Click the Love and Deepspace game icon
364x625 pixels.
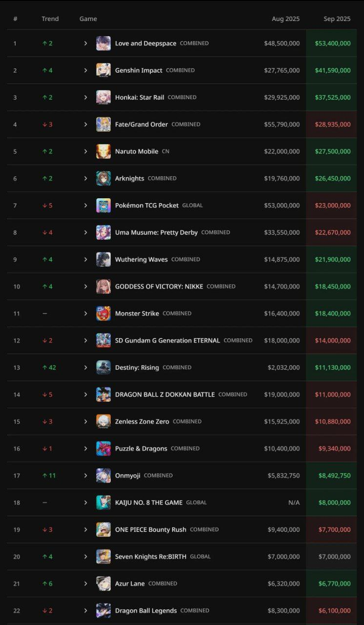tap(103, 43)
